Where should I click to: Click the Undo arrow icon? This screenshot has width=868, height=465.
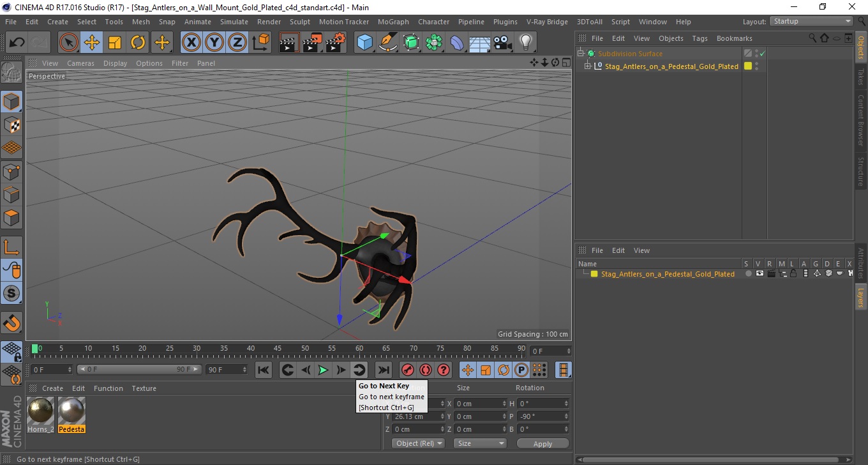[17, 43]
